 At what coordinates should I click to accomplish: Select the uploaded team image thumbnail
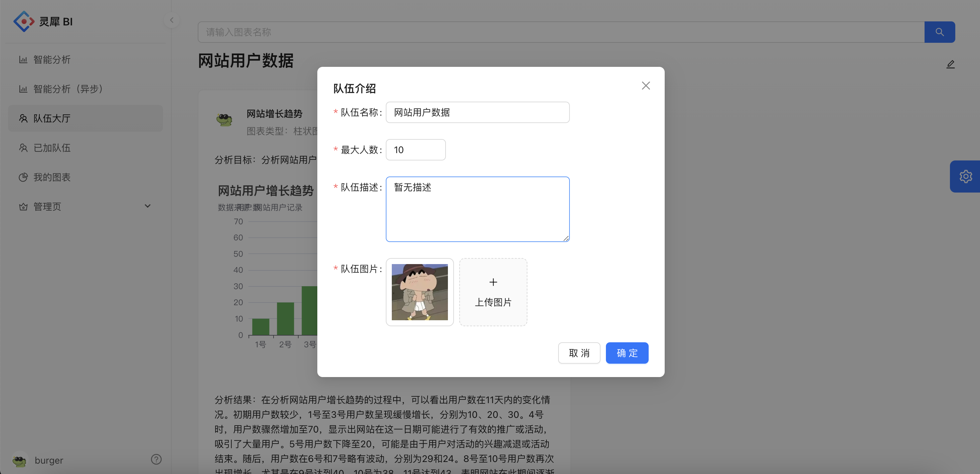[x=420, y=292]
